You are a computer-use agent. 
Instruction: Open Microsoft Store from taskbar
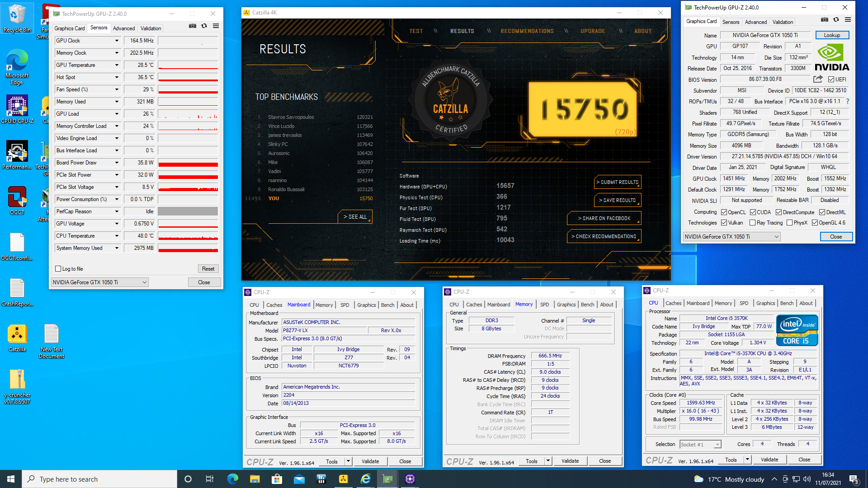pyautogui.click(x=277, y=479)
